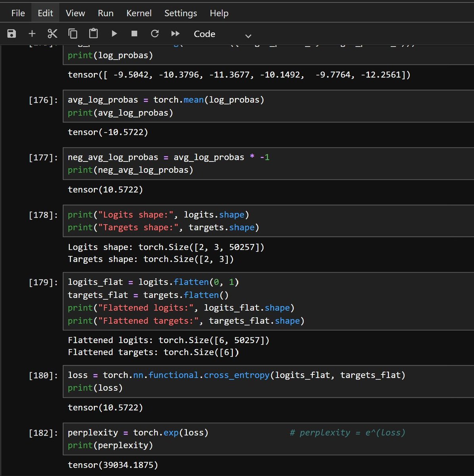Image resolution: width=474 pixels, height=476 pixels.
Task: Open the Kernel menu
Action: click(139, 13)
